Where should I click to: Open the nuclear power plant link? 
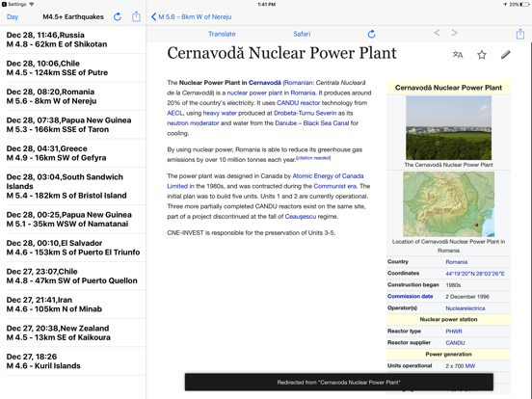pyautogui.click(x=254, y=93)
